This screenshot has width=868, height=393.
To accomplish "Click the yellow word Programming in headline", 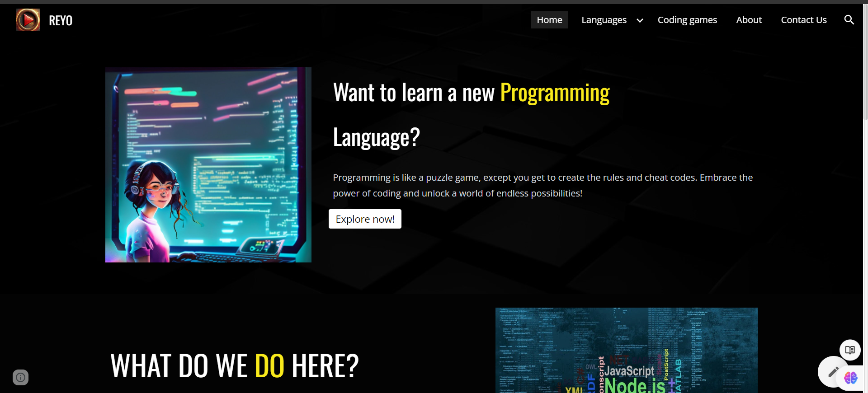I will 555,93.
